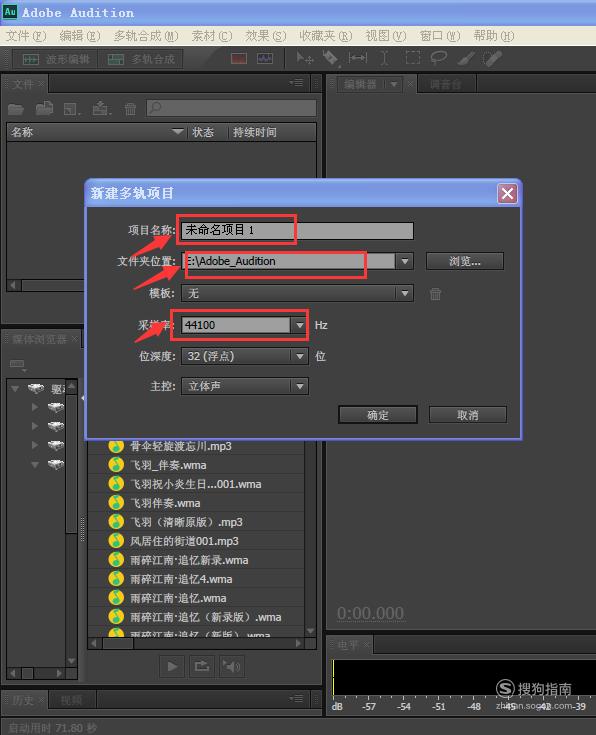This screenshot has height=735, width=596.
Task: Select the Lasso selection tool
Action: [x=439, y=58]
